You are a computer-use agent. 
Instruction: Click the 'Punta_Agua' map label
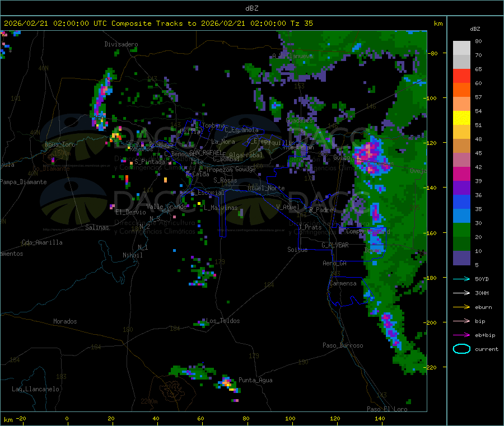[x=255, y=380]
